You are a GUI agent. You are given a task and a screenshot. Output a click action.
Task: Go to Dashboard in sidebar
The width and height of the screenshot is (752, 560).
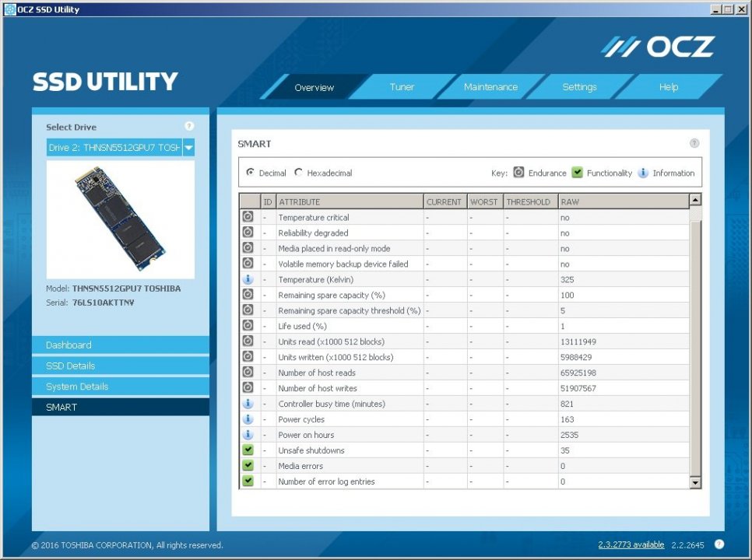(121, 345)
